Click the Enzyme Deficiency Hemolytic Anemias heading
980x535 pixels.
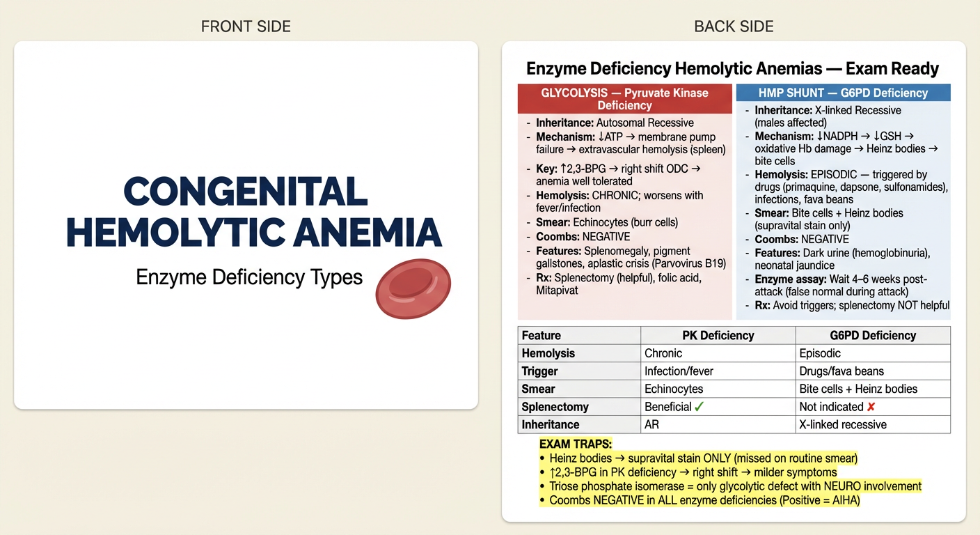click(732, 69)
